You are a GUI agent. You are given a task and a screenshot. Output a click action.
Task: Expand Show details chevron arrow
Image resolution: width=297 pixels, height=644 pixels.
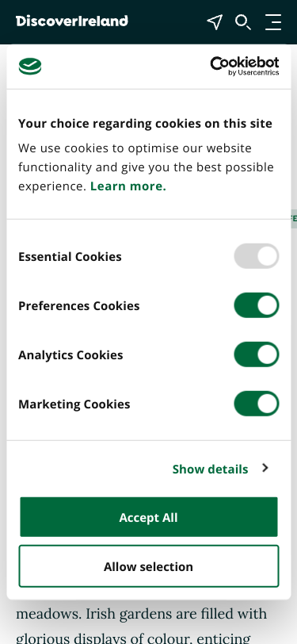coord(265,468)
